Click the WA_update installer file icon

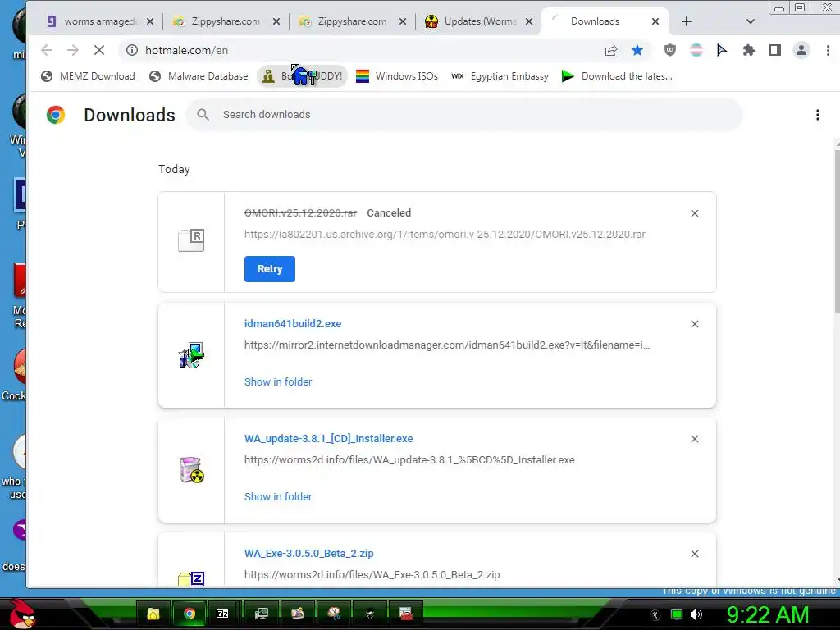tap(191, 470)
